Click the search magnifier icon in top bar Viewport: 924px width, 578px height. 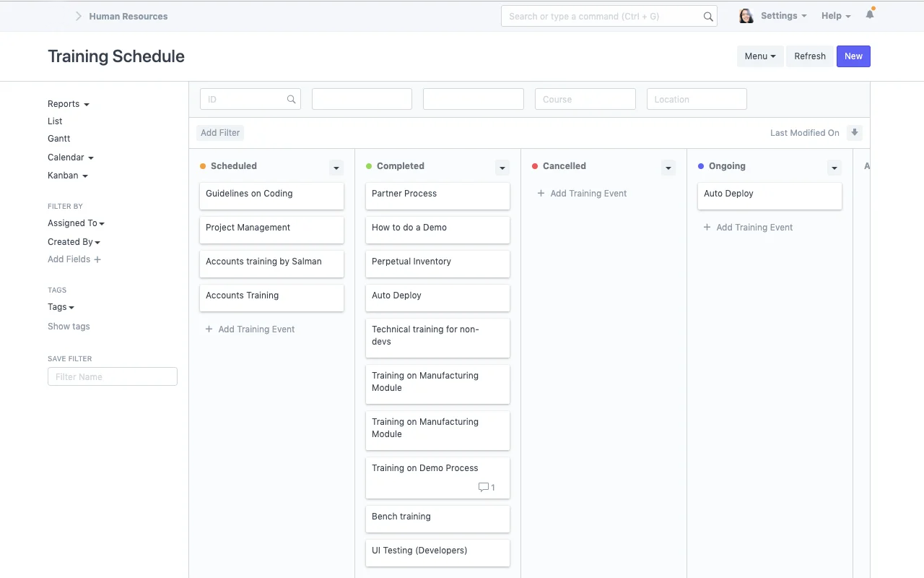pyautogui.click(x=708, y=17)
